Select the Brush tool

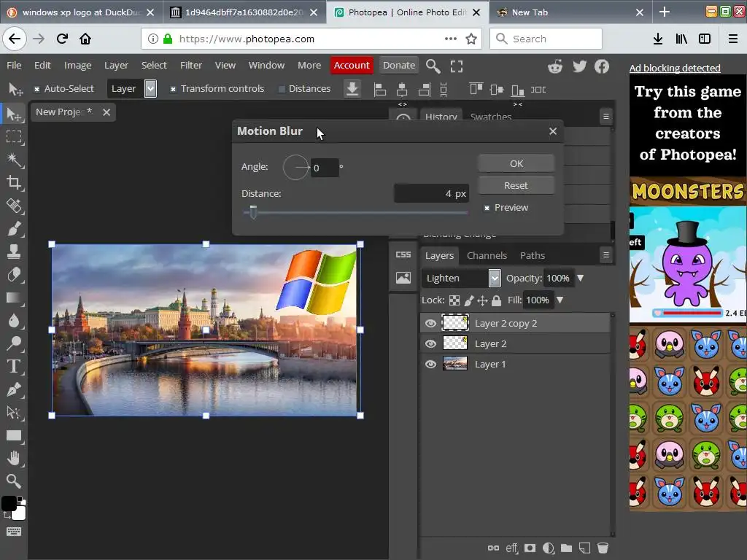[x=14, y=228]
